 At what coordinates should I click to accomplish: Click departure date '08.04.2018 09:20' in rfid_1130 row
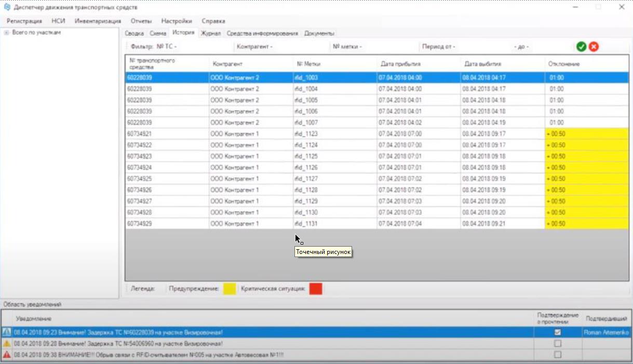(x=503, y=212)
